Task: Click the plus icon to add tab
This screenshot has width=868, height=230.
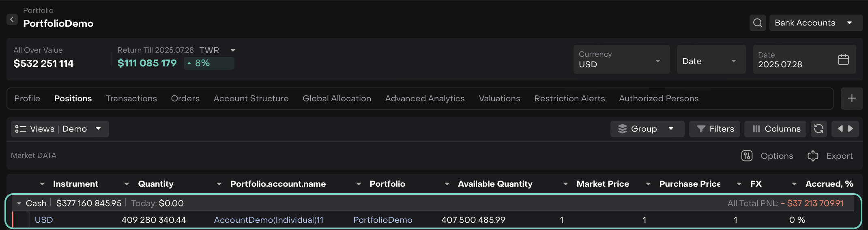Action: [851, 98]
